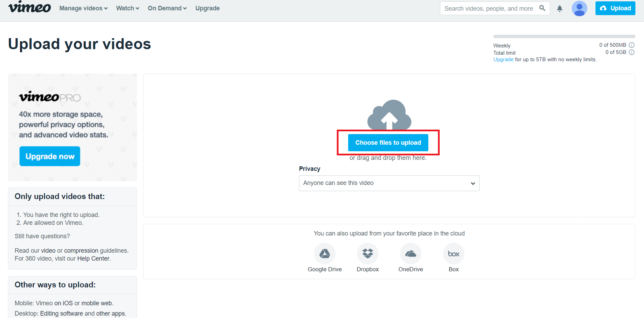Open the 'on iOS' link
This screenshot has height=318, width=644.
pyautogui.click(x=64, y=303)
